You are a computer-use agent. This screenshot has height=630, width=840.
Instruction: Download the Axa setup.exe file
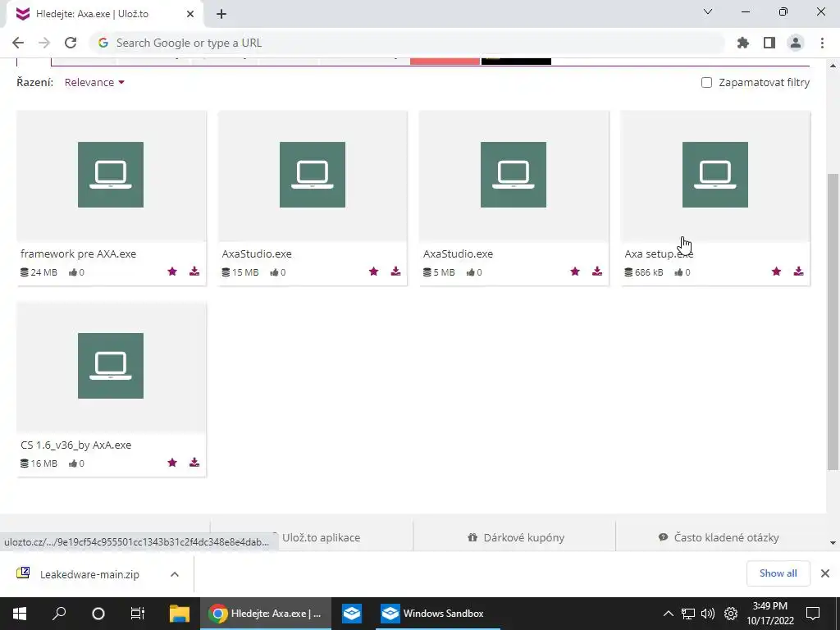[799, 272]
